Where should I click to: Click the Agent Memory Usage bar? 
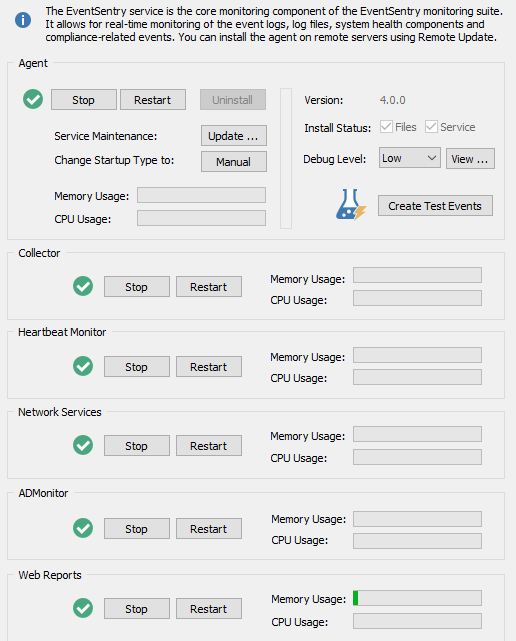[201, 195]
